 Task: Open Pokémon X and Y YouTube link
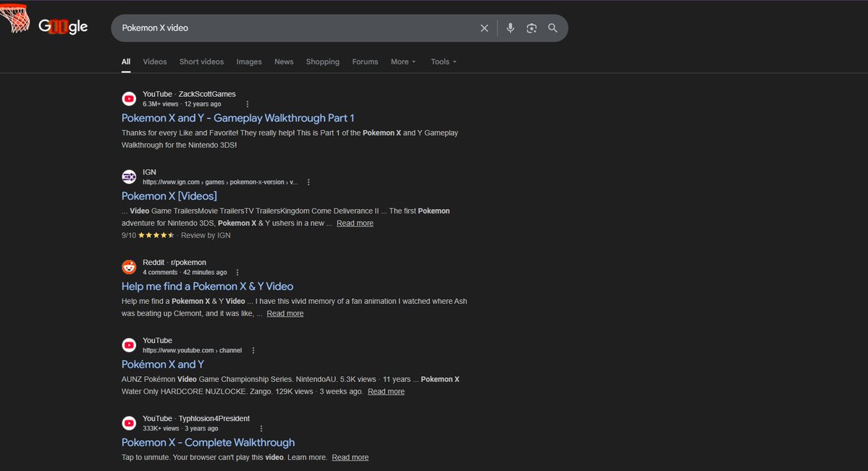[163, 364]
